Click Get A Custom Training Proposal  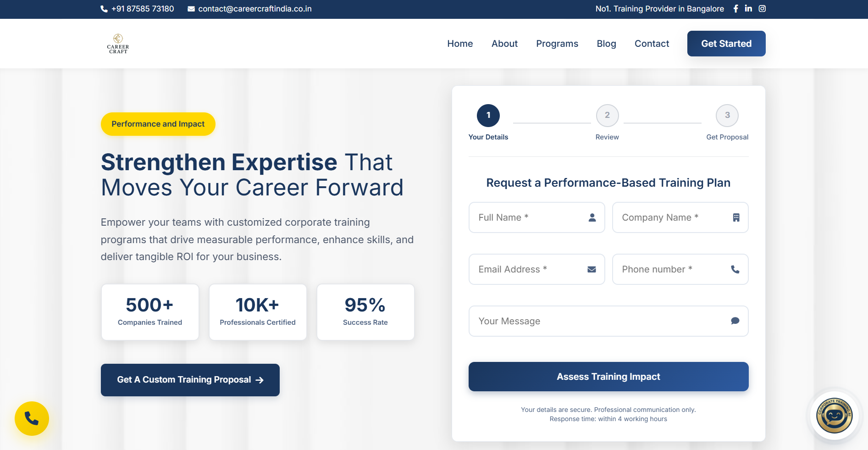tap(190, 380)
